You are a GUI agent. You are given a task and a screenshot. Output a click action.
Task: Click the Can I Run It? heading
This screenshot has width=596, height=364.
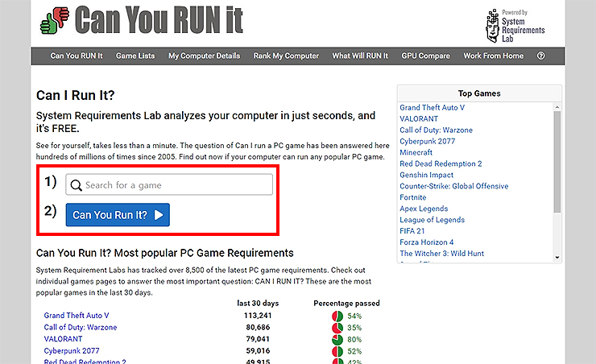[x=75, y=95]
